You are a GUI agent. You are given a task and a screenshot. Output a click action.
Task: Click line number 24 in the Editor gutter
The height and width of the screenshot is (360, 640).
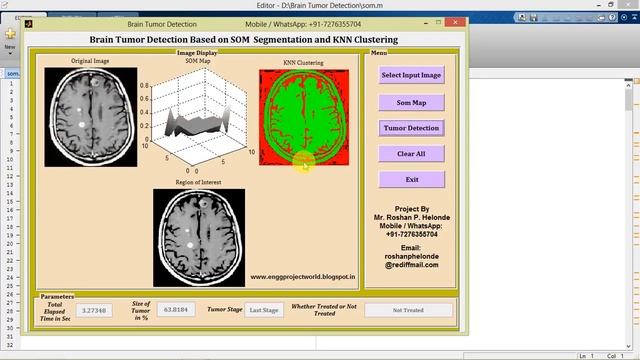point(10,278)
